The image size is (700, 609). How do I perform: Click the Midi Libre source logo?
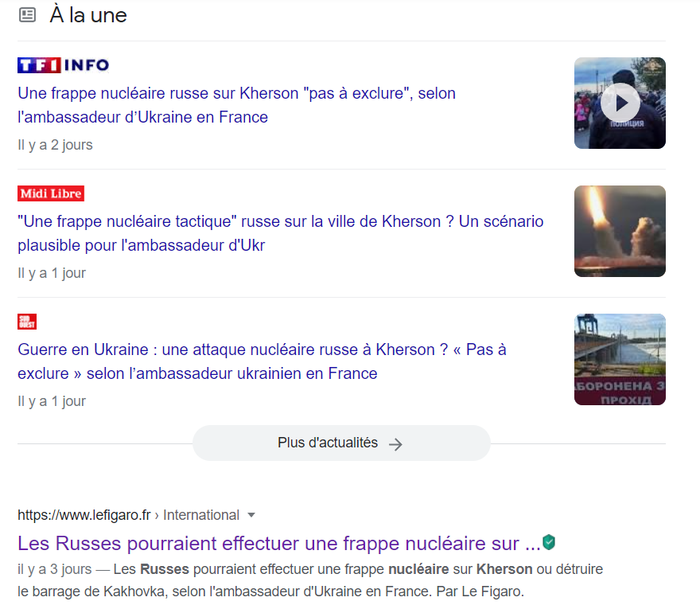tap(51, 193)
